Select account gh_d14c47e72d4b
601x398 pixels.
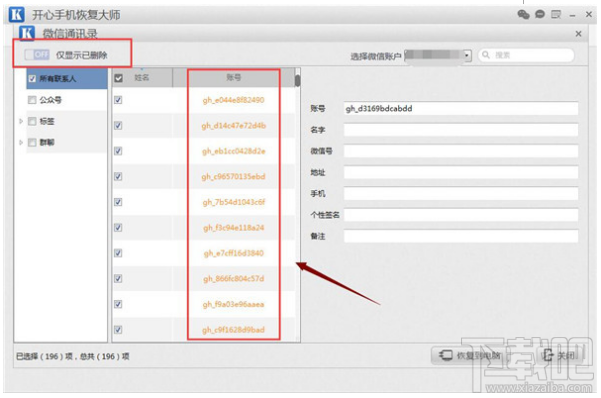(233, 125)
